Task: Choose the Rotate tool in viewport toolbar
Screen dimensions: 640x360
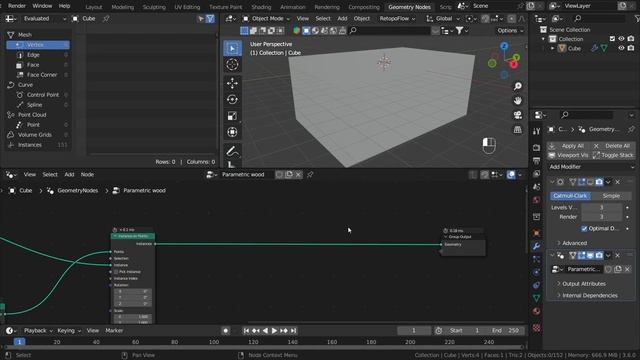Action: 232,100
